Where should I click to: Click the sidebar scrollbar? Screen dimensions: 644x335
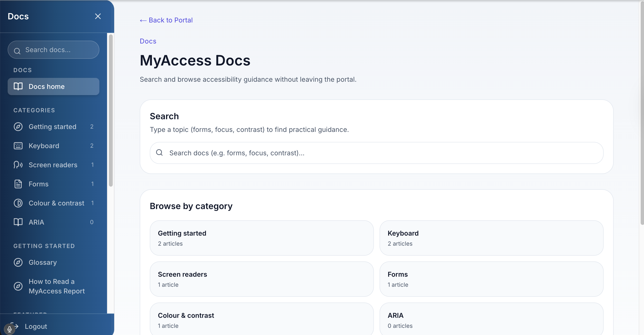pyautogui.click(x=111, y=110)
